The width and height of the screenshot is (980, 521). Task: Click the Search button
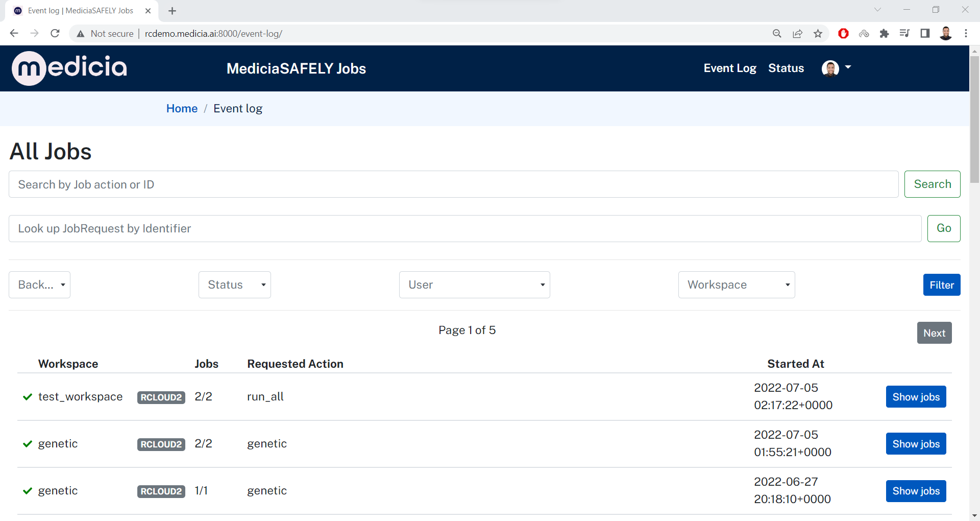932,184
